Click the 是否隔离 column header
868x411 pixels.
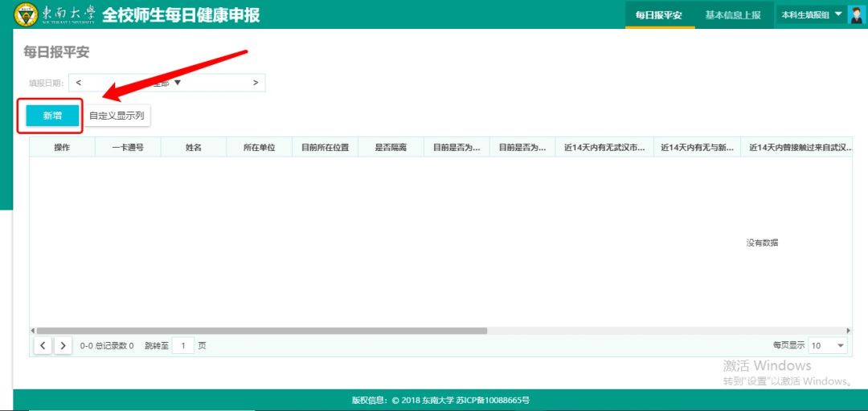(x=391, y=148)
